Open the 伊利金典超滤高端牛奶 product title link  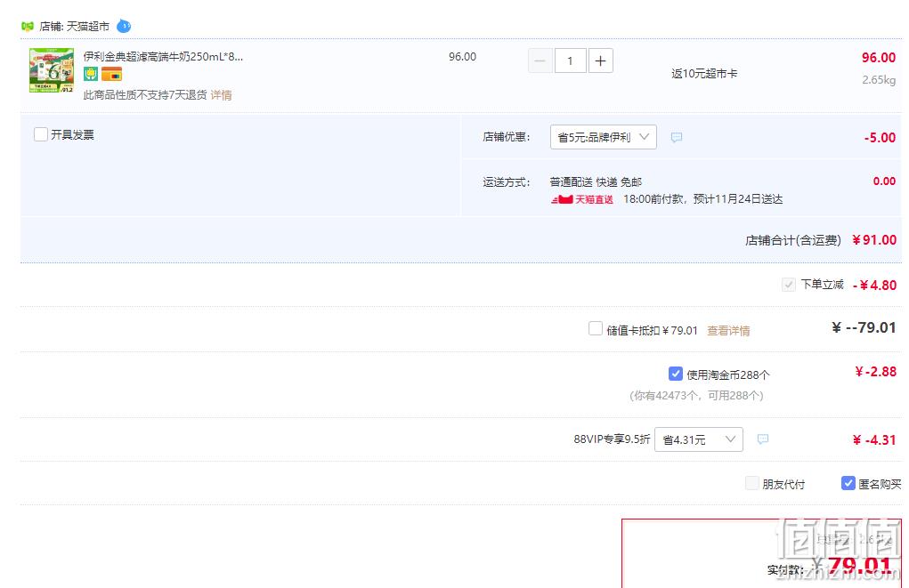[x=163, y=57]
